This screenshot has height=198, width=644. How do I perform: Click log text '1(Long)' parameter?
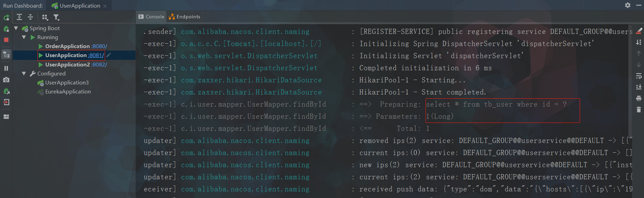439,116
